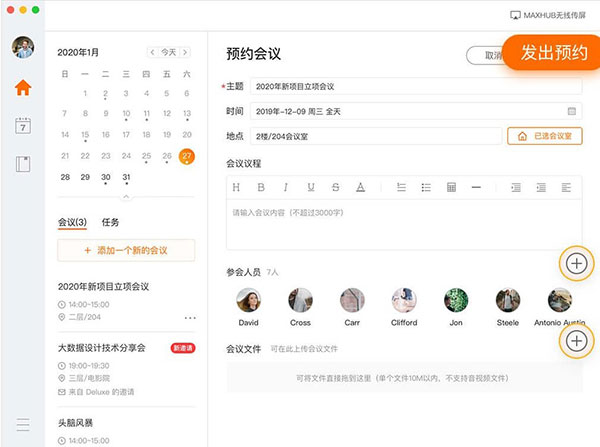600x447 pixels.
Task: Insert a bulleted list in agenda
Action: [426, 187]
